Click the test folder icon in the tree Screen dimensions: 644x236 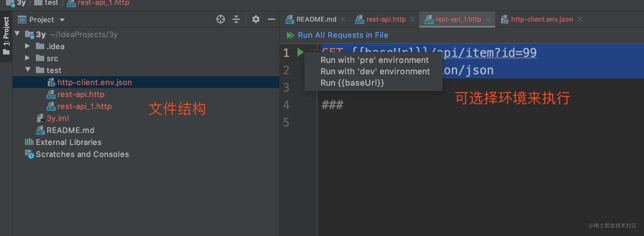pyautogui.click(x=40, y=70)
